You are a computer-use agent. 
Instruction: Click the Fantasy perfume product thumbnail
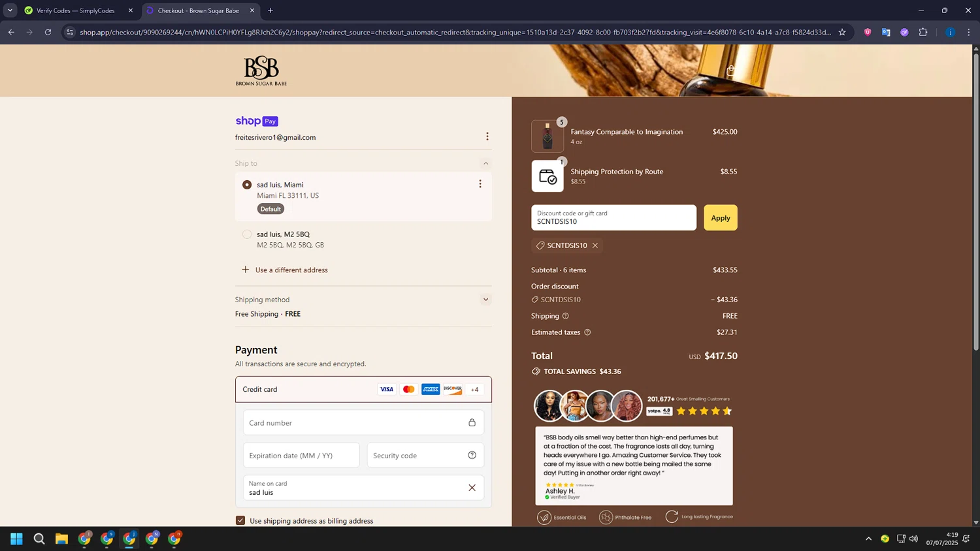[547, 136]
